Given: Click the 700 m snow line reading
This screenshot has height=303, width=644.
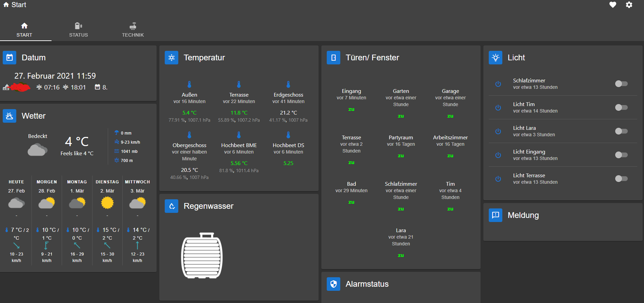Looking at the screenshot, I should (127, 161).
